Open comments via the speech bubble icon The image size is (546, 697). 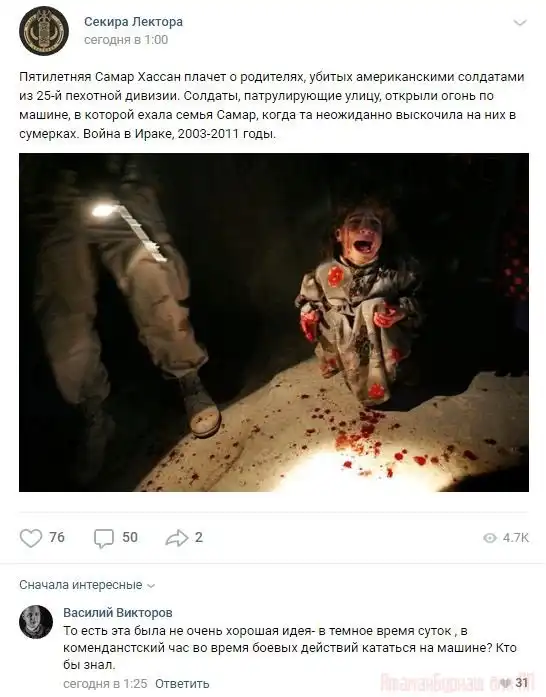click(104, 538)
